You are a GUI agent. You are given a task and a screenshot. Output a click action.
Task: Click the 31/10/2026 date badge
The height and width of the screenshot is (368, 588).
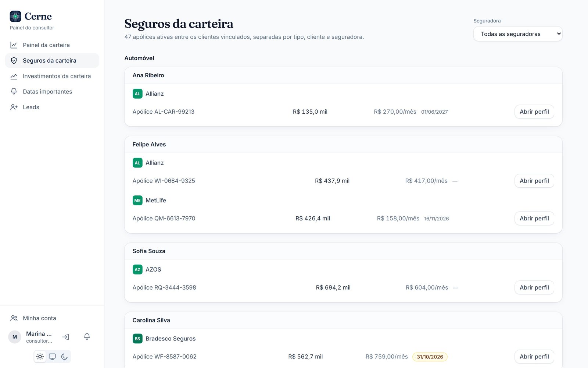[x=430, y=357]
